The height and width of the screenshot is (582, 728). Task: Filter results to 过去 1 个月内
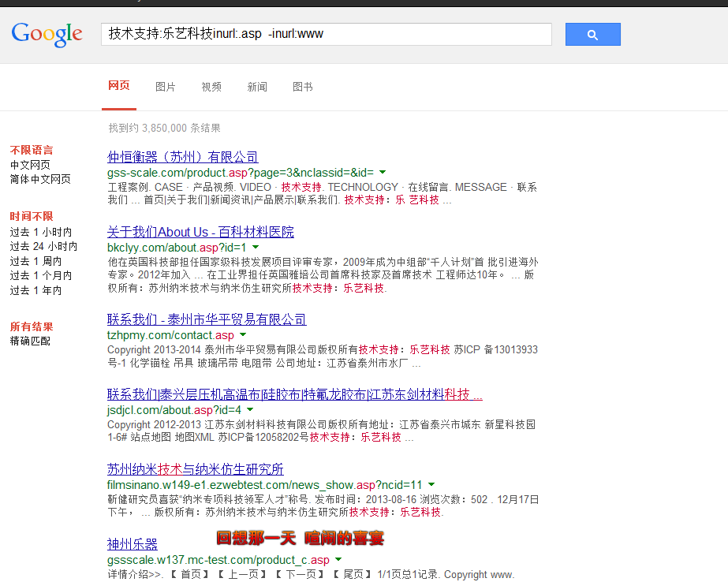point(41,276)
